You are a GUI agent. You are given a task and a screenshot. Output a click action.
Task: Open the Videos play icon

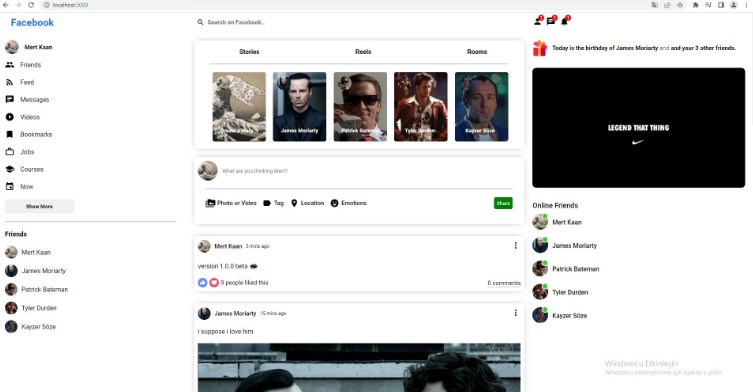point(10,117)
